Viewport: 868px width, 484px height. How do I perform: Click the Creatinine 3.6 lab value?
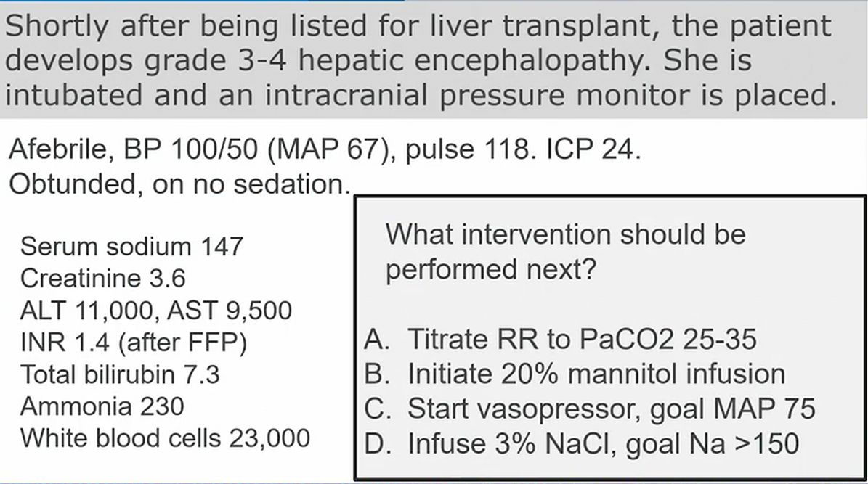coord(103,278)
